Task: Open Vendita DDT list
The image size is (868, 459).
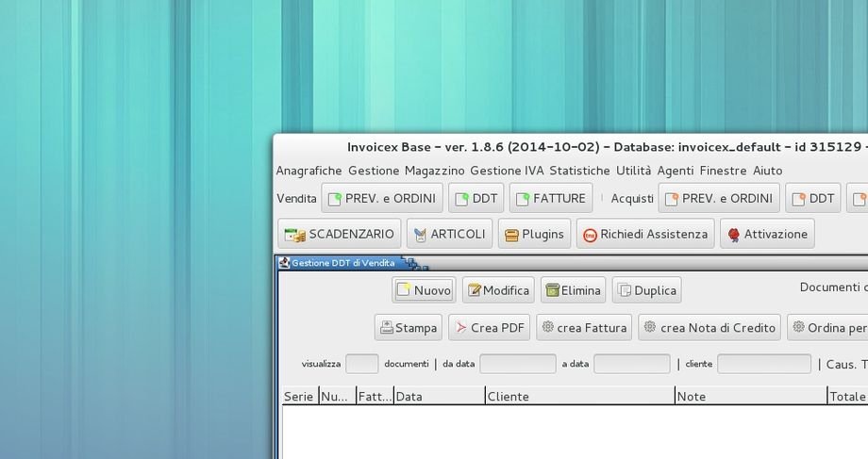Action: tap(476, 199)
